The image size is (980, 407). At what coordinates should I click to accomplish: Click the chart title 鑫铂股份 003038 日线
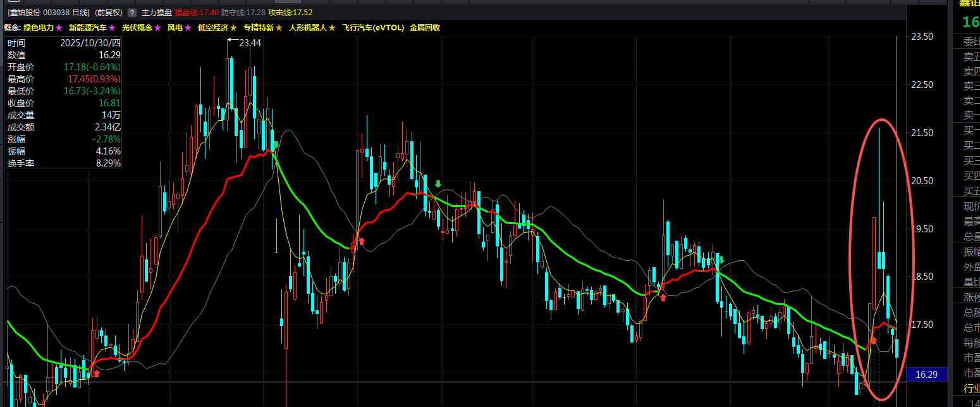click(x=49, y=13)
